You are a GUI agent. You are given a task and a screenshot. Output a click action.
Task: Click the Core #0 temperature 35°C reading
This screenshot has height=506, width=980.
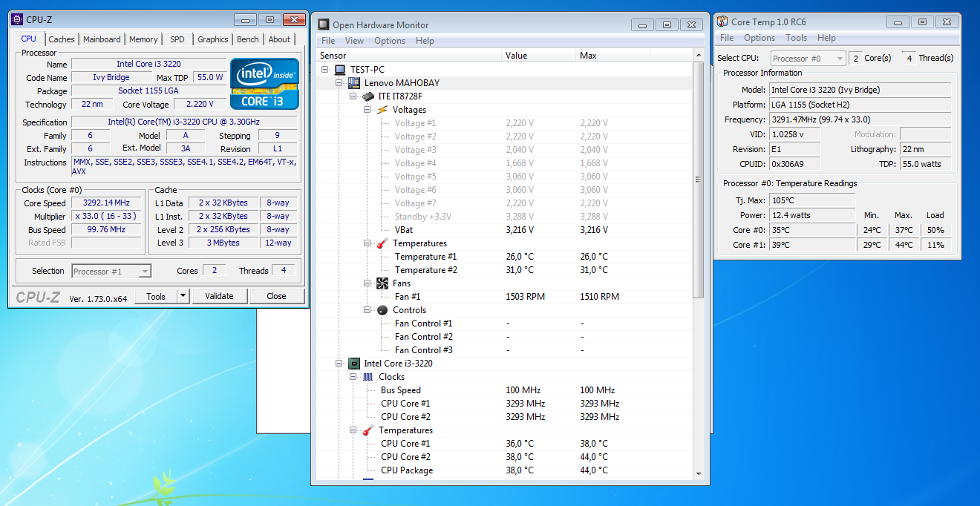[812, 230]
